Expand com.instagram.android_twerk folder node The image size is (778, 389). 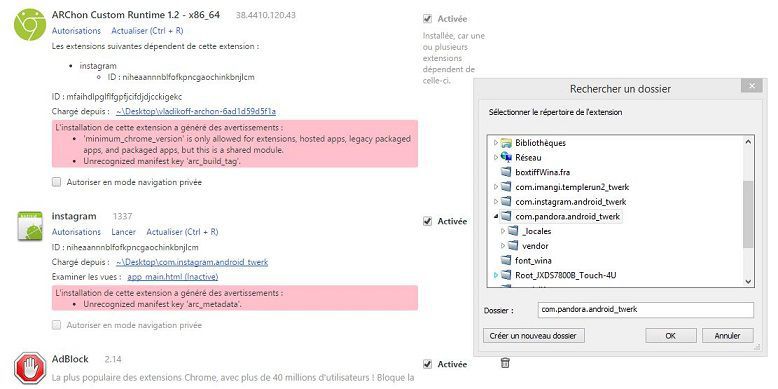point(495,202)
